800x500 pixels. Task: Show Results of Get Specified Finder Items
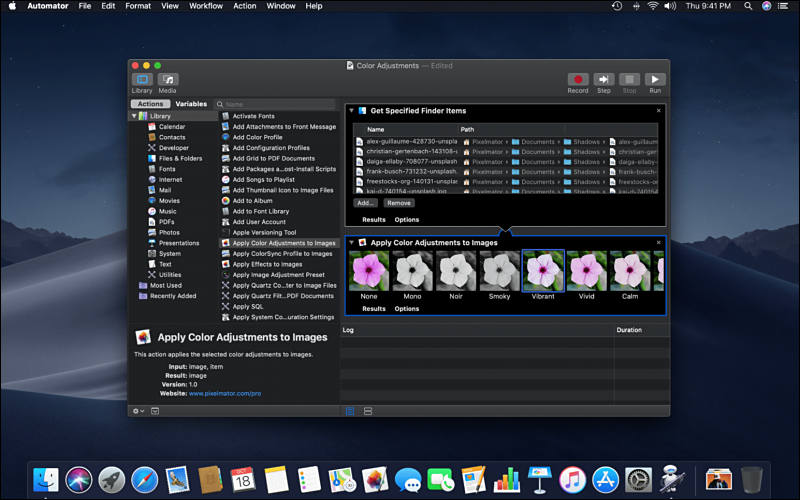coord(374,220)
